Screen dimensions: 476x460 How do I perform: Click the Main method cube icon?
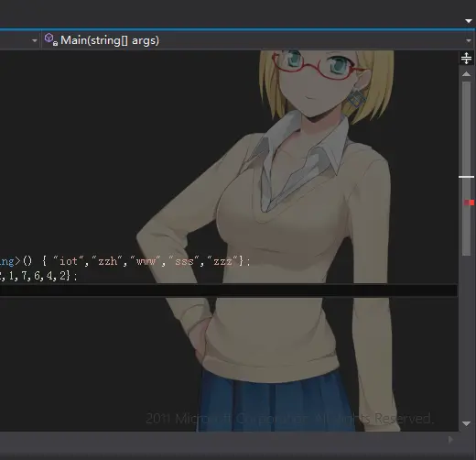[50, 39]
